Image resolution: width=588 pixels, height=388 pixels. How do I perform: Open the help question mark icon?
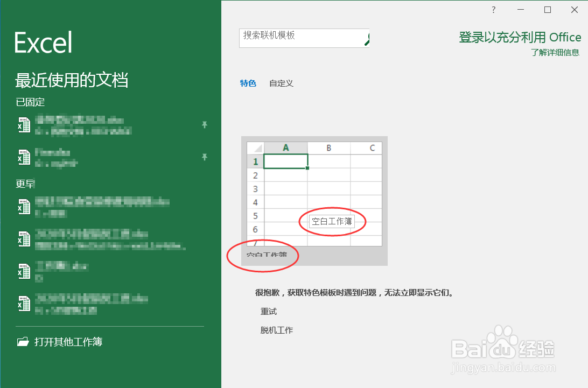pos(493,10)
